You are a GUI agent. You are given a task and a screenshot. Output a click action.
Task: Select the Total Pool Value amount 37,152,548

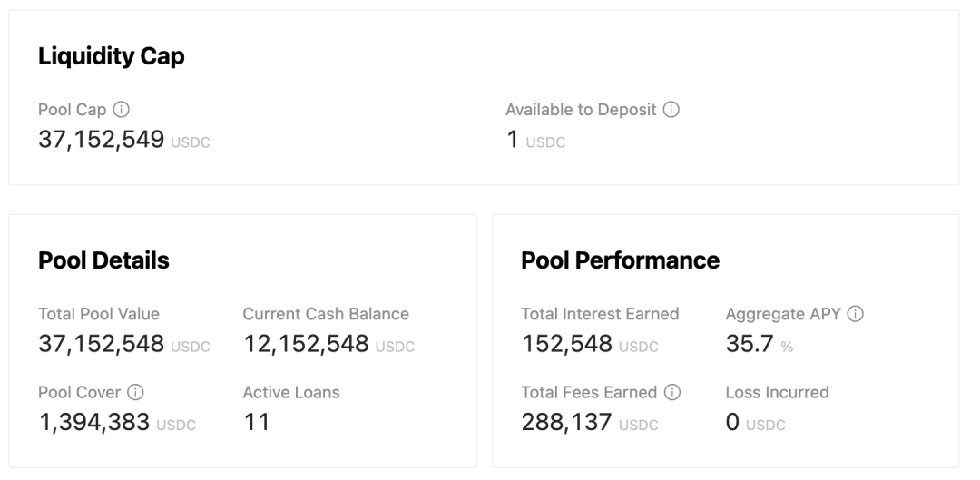pyautogui.click(x=102, y=344)
